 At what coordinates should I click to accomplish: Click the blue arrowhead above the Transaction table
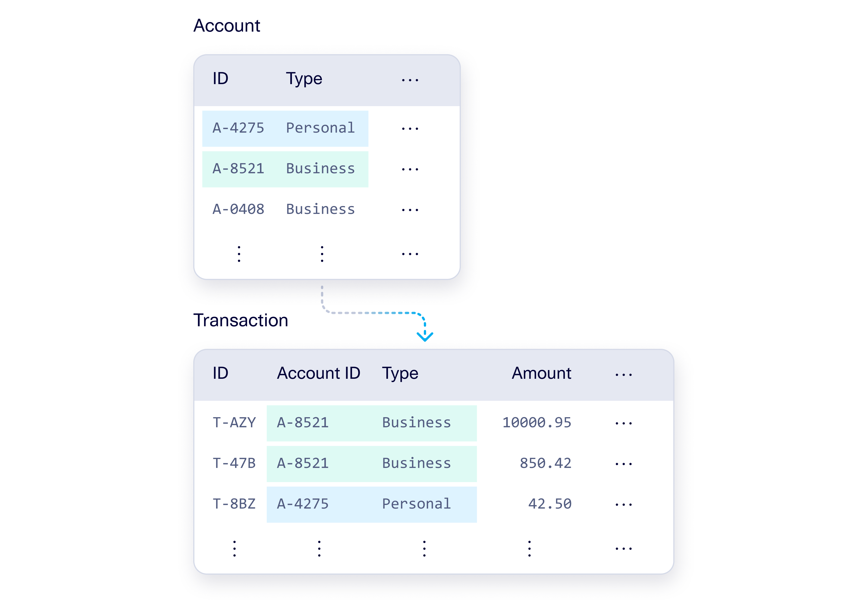point(425,336)
